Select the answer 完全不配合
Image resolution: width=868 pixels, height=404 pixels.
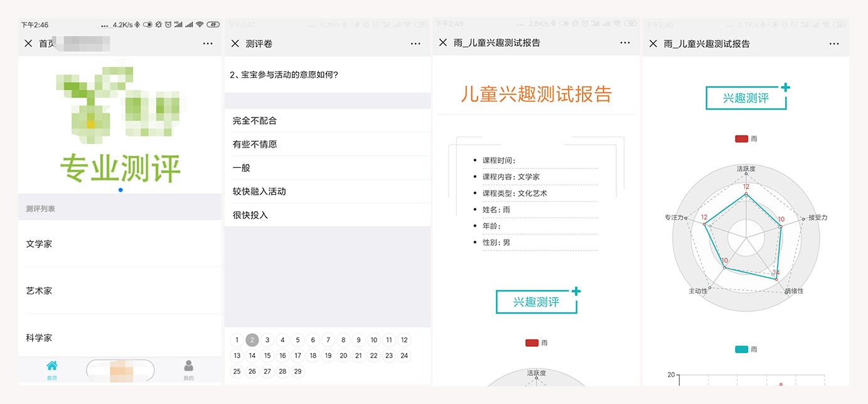pyautogui.click(x=255, y=121)
